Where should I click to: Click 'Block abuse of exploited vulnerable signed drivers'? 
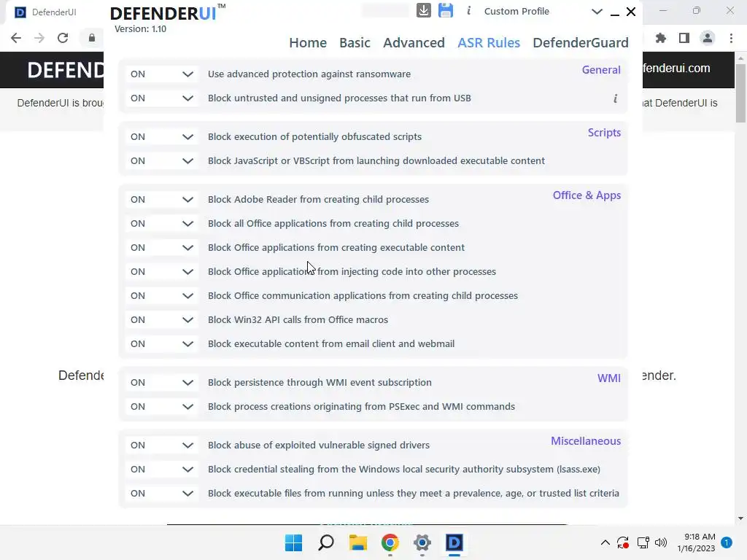pos(319,446)
